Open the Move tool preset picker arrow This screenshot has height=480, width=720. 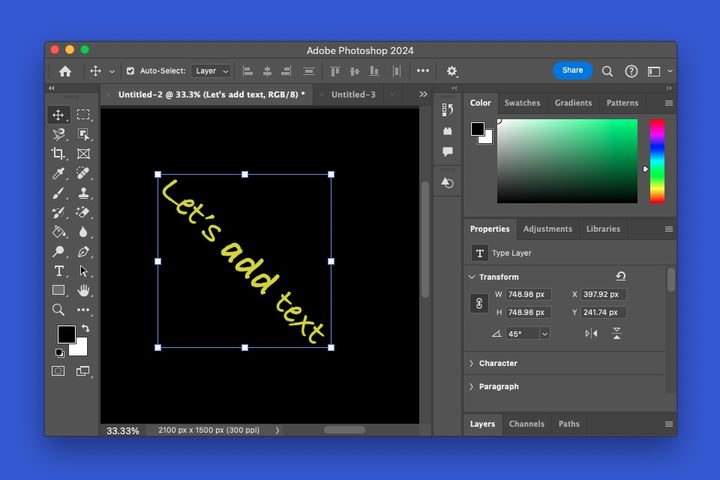point(112,71)
